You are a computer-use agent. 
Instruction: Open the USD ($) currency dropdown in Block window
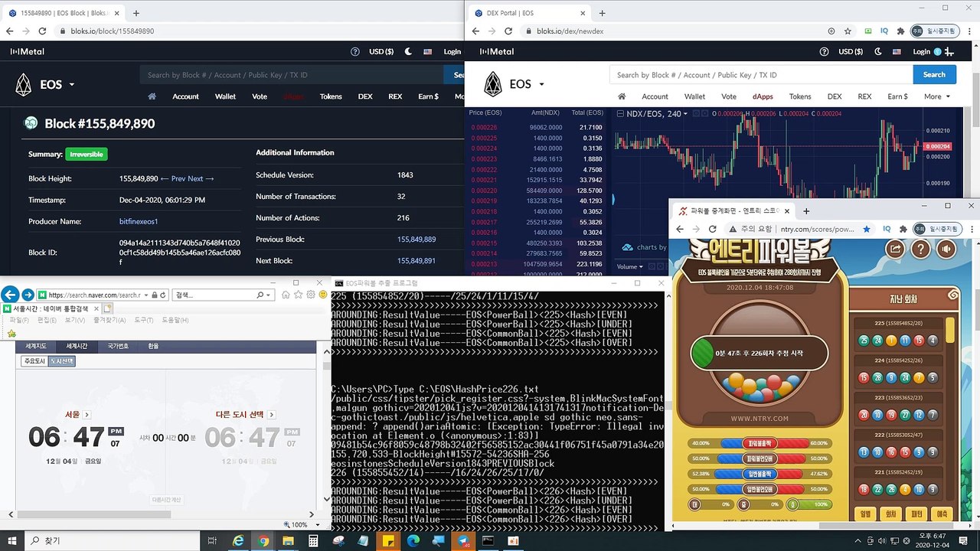381,52
